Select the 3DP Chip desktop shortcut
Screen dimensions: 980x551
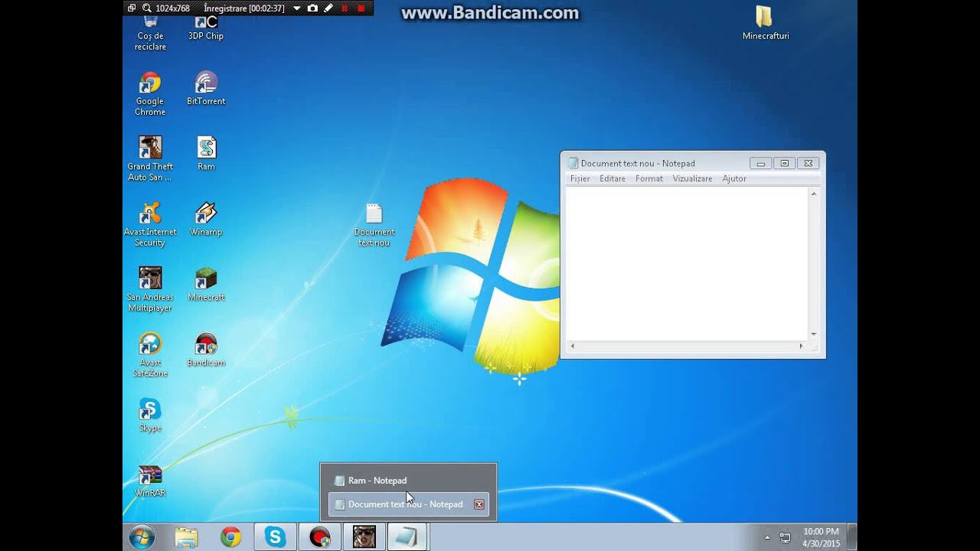tap(206, 28)
